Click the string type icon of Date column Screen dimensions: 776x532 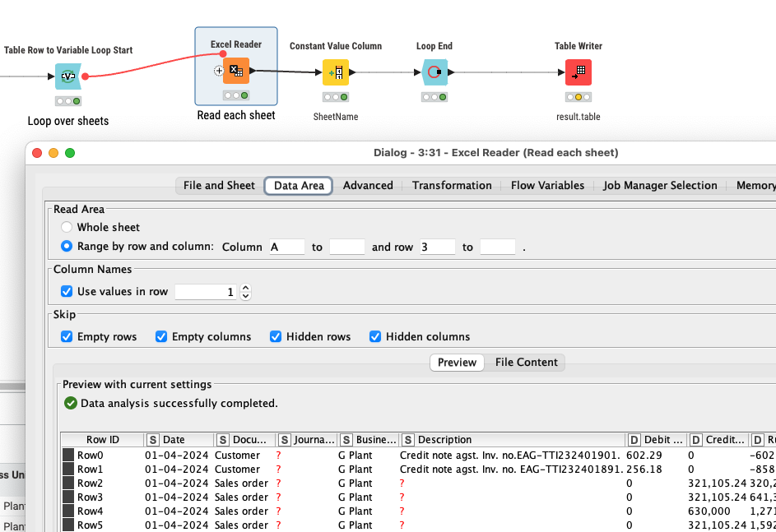153,440
